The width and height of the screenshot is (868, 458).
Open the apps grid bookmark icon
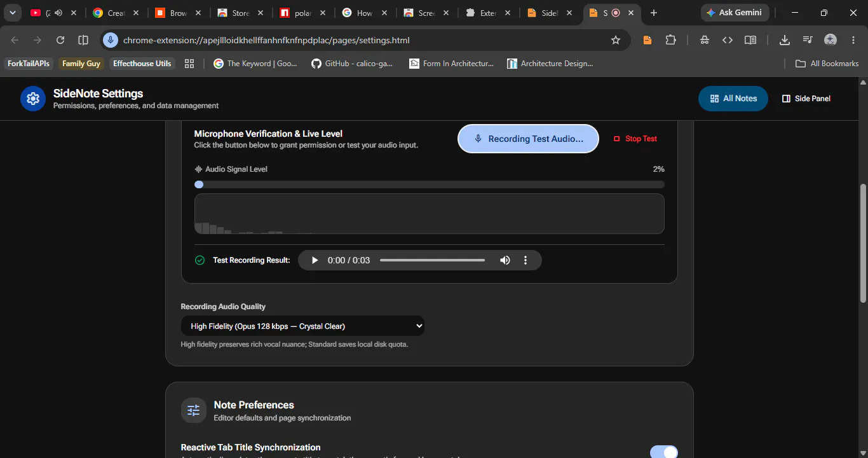coord(189,64)
